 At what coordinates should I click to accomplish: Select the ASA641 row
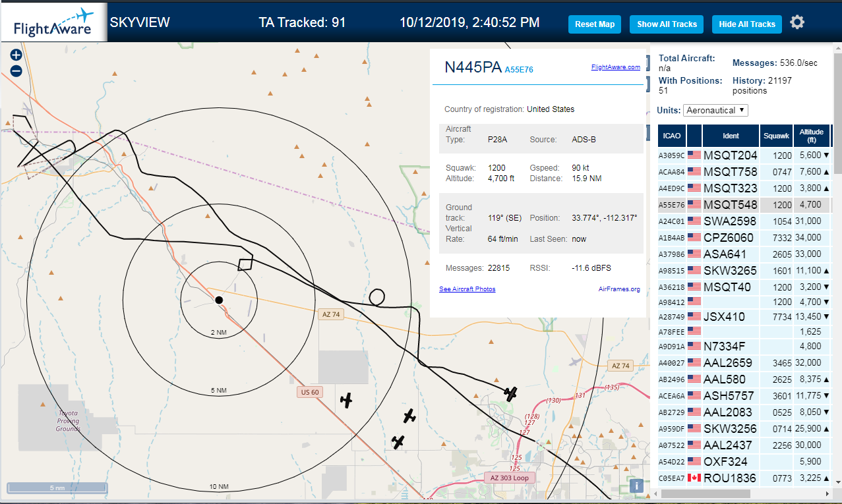point(744,254)
